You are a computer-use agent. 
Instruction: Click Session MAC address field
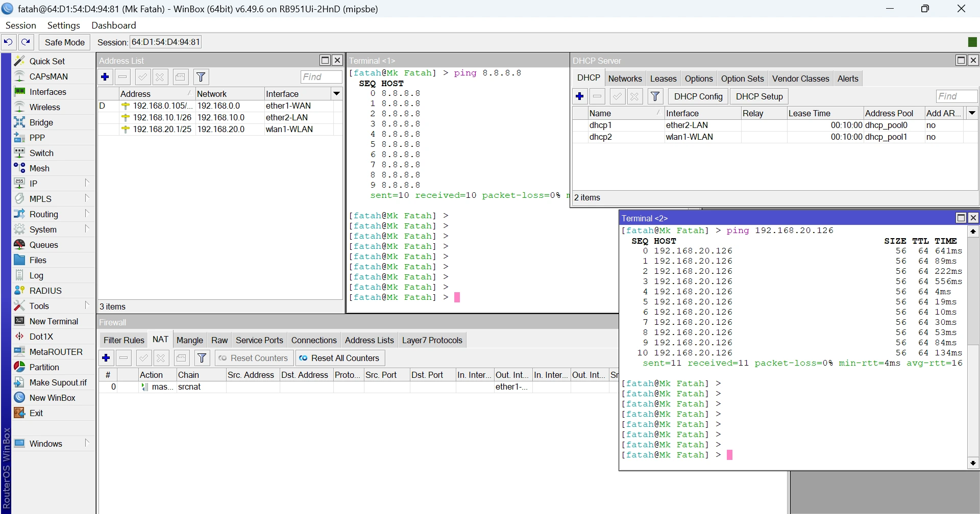(x=165, y=42)
